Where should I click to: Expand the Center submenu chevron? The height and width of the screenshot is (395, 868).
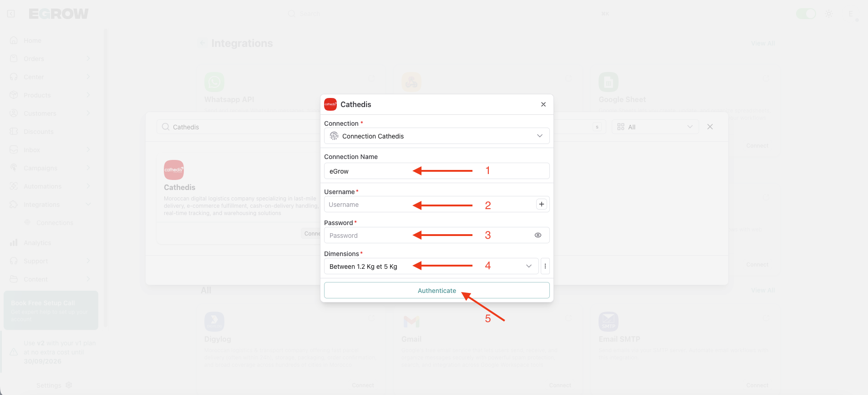coord(88,77)
